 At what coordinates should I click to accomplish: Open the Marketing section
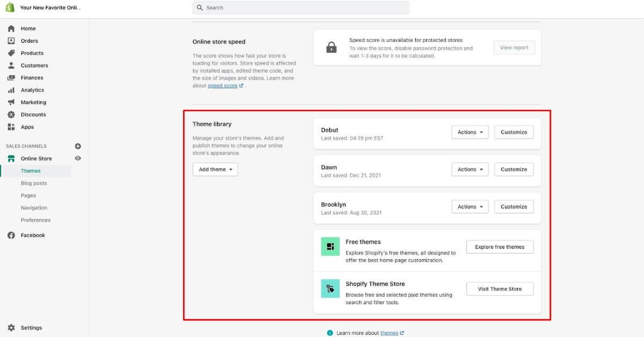click(12, 102)
